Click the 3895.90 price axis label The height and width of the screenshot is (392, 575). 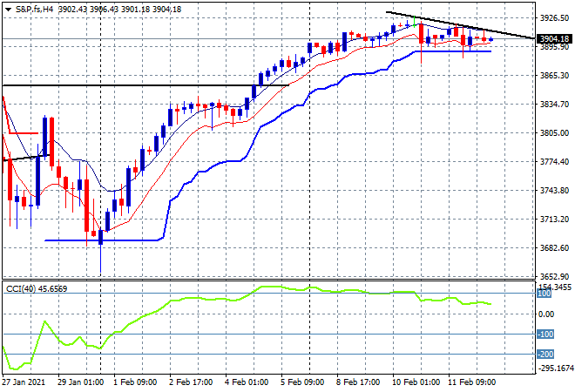554,47
